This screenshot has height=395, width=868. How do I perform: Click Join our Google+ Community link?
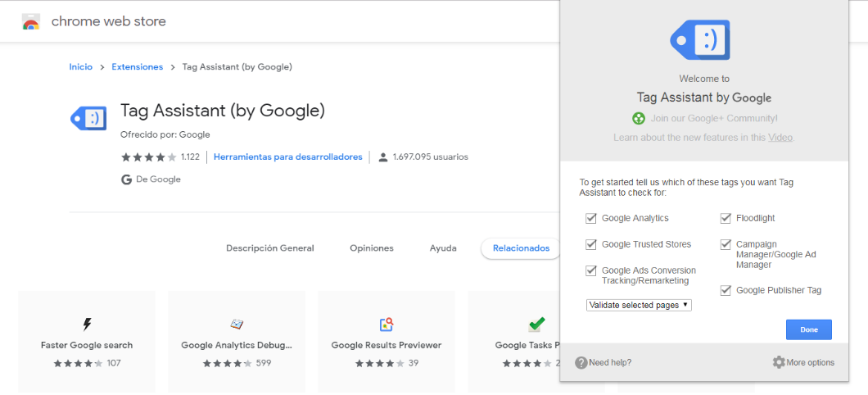tap(714, 118)
